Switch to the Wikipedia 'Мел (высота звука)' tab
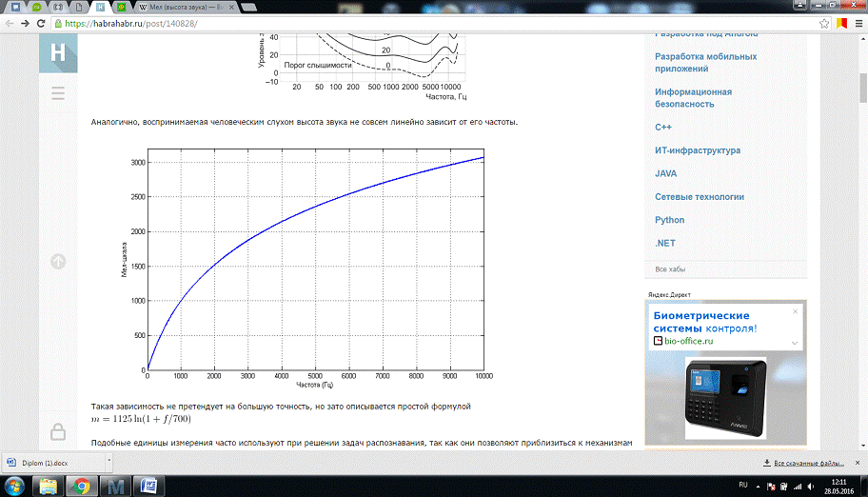The width and height of the screenshot is (868, 497). 183,8
